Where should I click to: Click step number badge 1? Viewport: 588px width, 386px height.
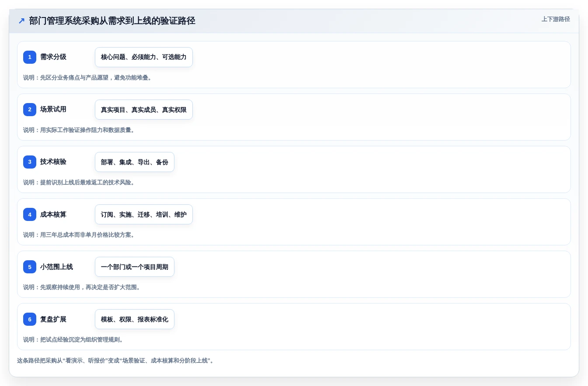(30, 57)
